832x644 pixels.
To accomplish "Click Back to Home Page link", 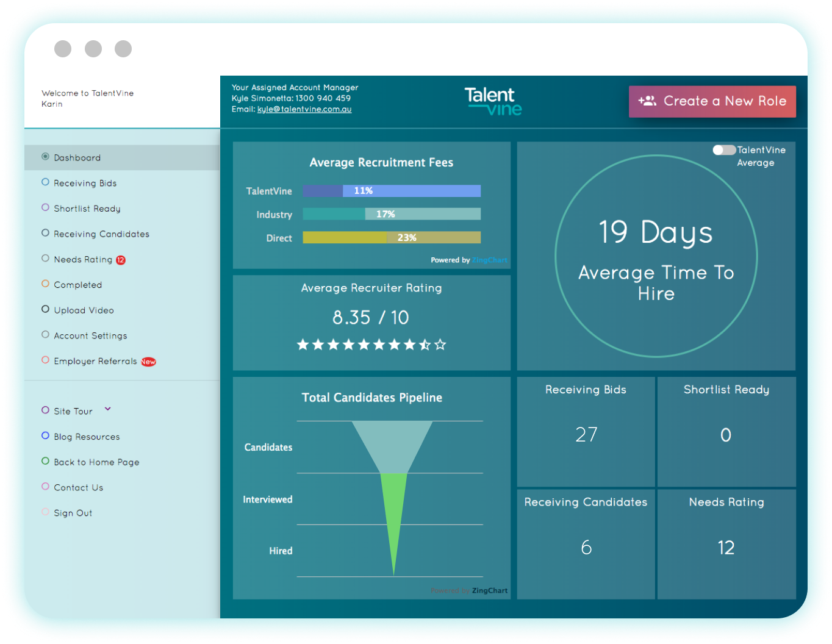I will point(96,462).
